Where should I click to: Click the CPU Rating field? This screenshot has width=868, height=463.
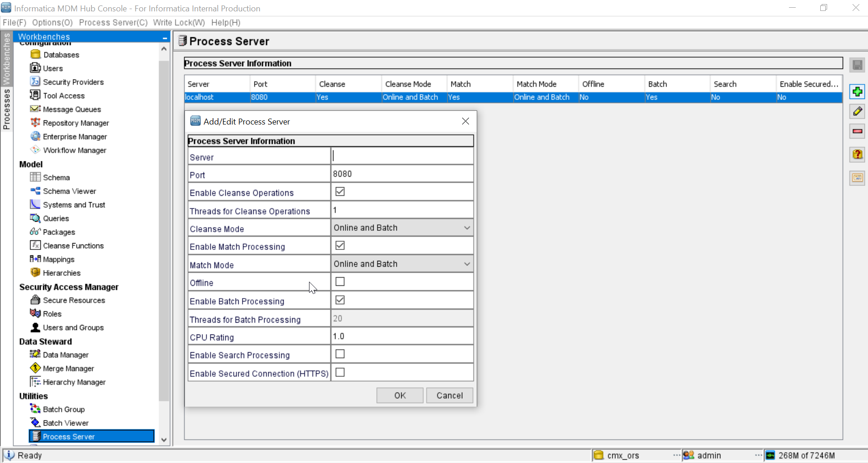402,336
